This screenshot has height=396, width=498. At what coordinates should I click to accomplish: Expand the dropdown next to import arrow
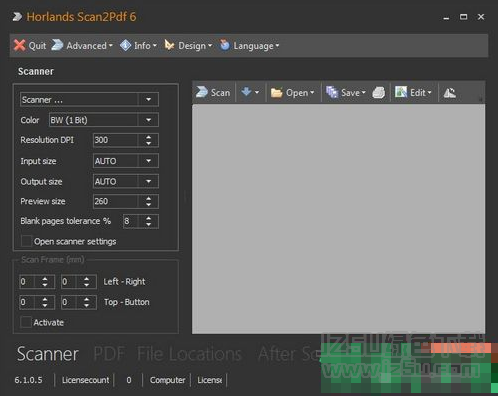(x=257, y=92)
